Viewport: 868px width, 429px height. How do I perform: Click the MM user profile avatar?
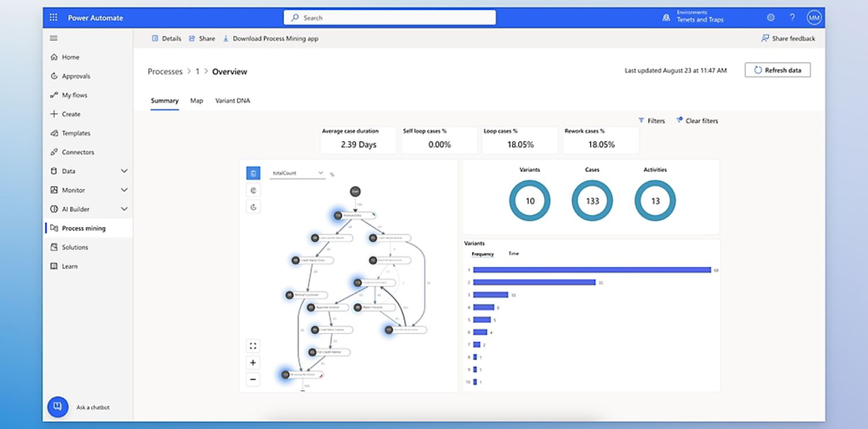[x=814, y=17]
